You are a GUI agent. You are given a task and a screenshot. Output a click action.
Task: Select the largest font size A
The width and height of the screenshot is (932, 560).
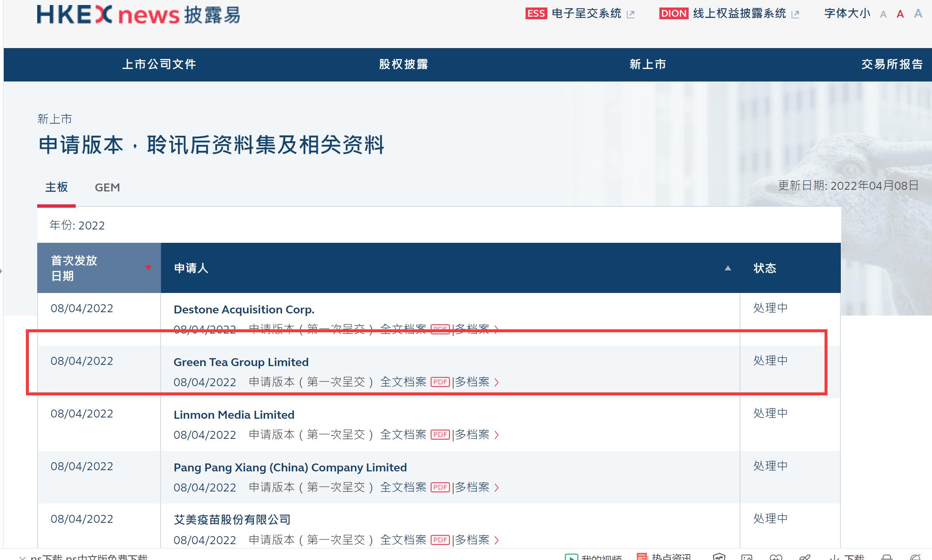[918, 14]
